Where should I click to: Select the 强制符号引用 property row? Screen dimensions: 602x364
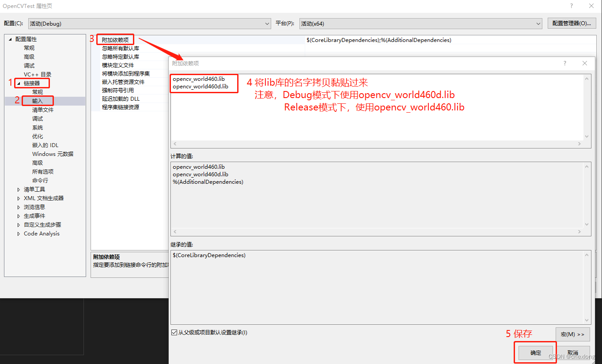(118, 90)
